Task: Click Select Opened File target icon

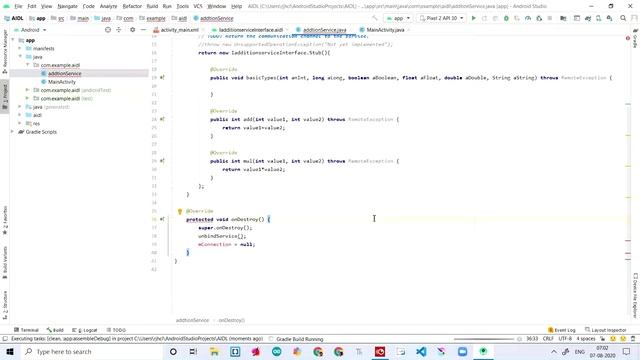Action: pos(108,30)
